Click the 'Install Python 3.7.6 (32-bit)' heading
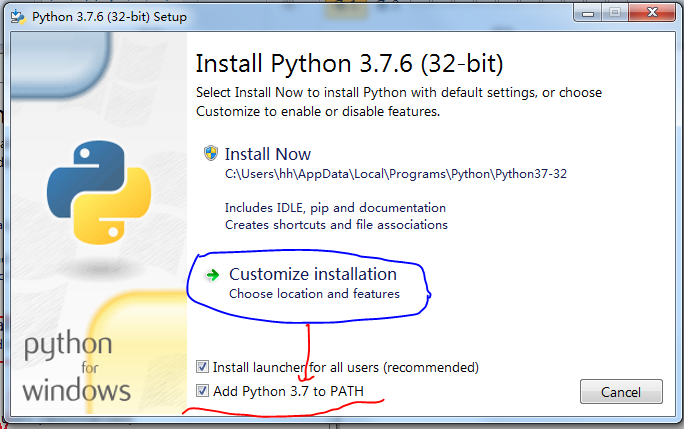684x429 pixels. (x=349, y=64)
